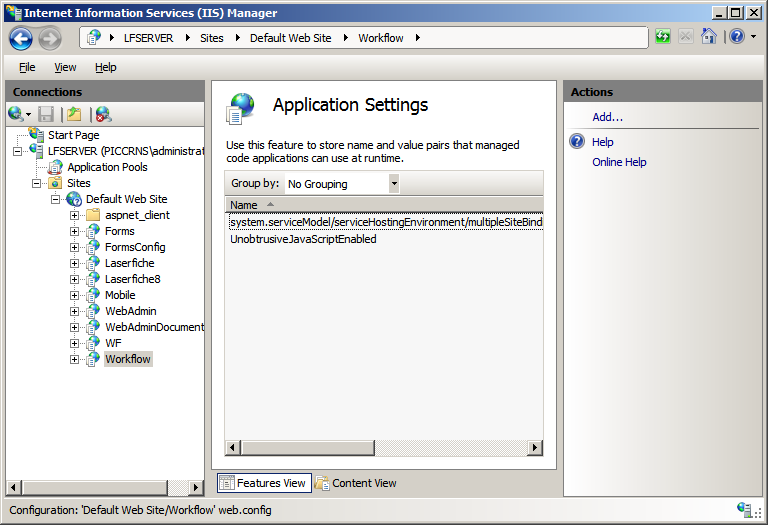
Task: Expand the WebAdminDocument node
Action: (x=74, y=327)
